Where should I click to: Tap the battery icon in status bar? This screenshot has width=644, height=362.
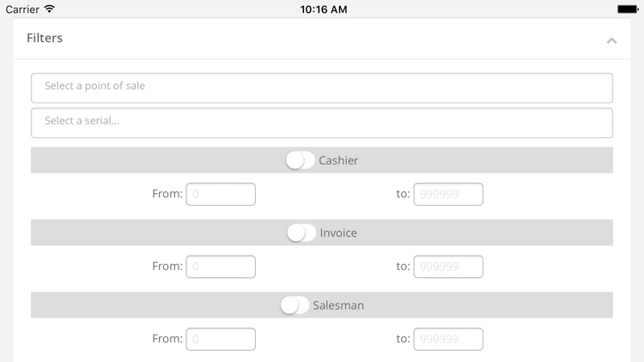pyautogui.click(x=628, y=9)
